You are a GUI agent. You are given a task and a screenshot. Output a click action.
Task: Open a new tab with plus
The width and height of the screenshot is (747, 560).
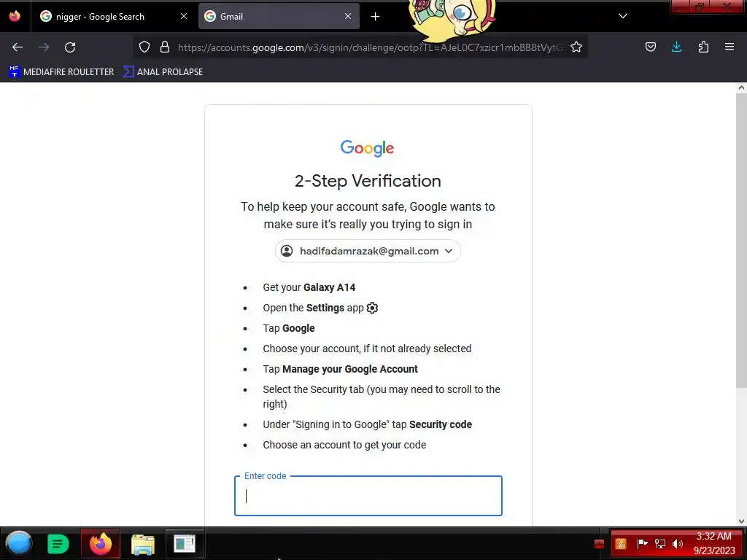376,17
